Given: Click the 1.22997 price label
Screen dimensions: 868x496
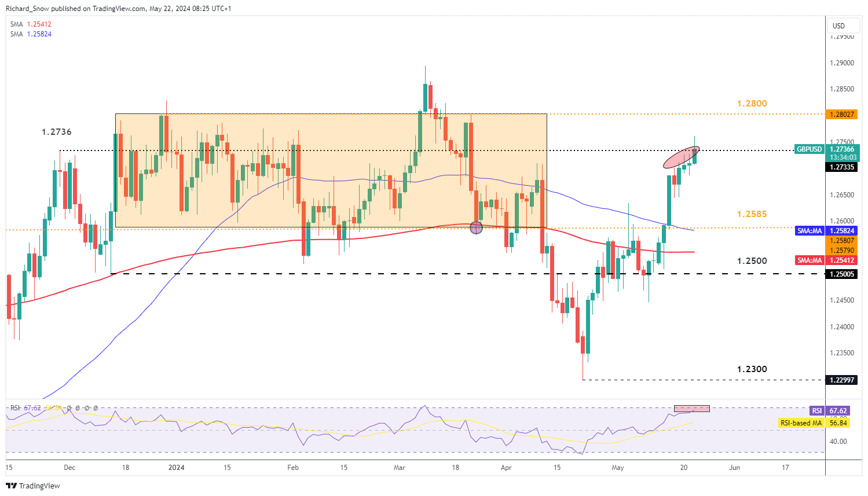Looking at the screenshot, I should (842, 380).
